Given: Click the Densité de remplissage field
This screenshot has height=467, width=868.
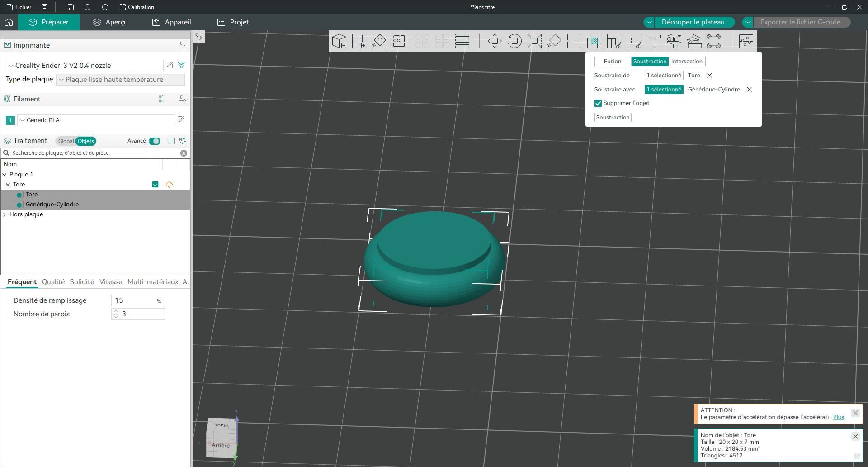Looking at the screenshot, I should (x=138, y=300).
